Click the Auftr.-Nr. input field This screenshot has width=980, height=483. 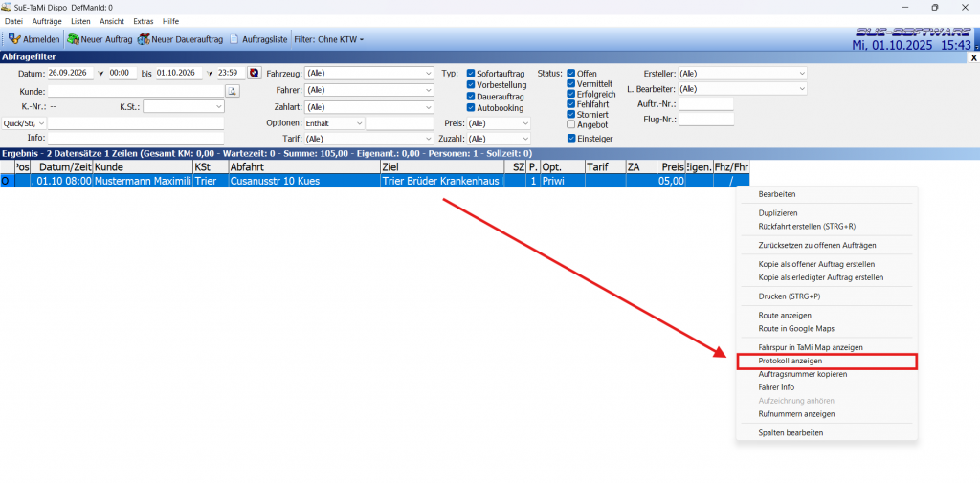705,103
